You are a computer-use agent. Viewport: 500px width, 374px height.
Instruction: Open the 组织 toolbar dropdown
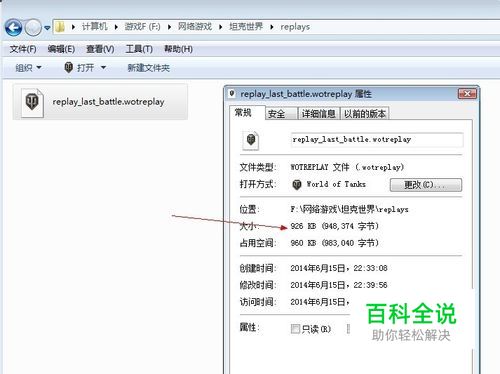click(x=28, y=68)
